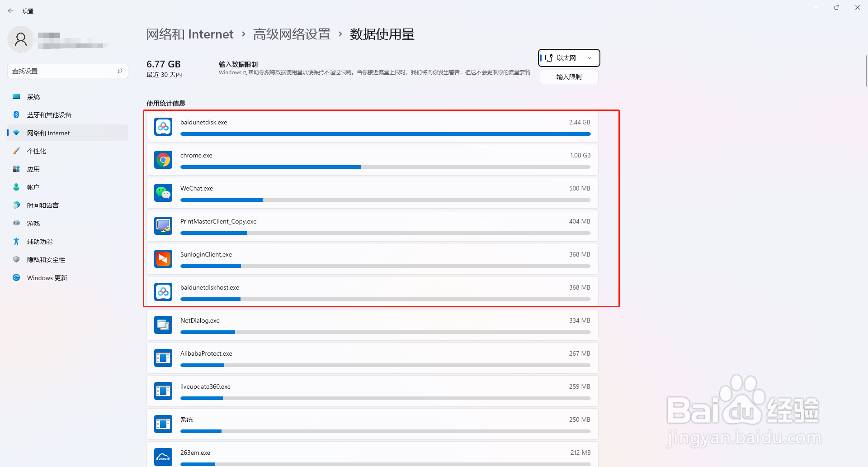This screenshot has width=868, height=467.
Task: Click the page vertical scrollbar
Action: (866, 71)
